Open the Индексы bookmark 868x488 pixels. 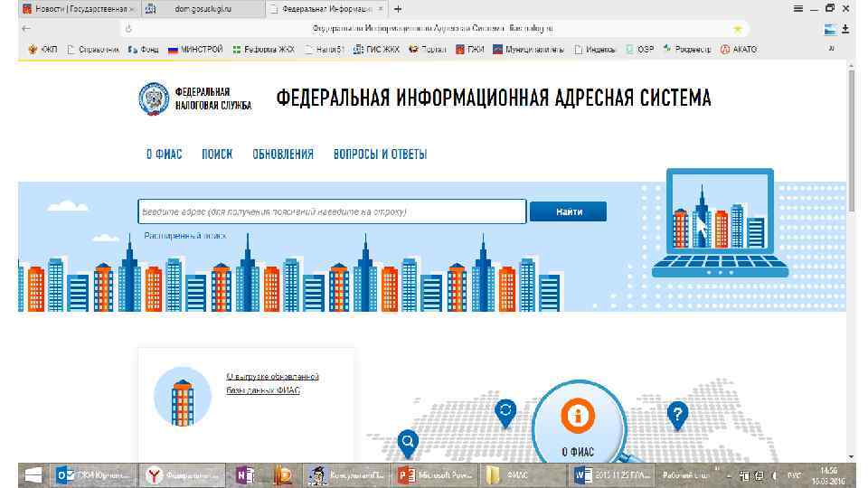595,49
